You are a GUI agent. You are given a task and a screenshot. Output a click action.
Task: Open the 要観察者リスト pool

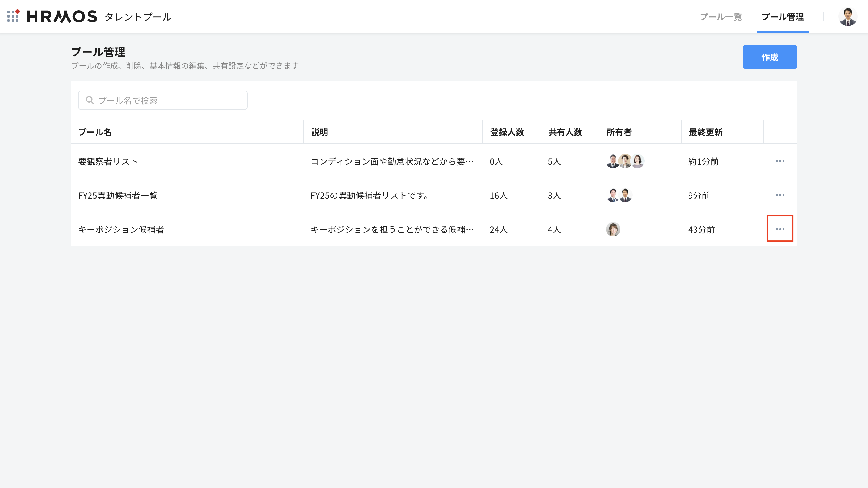(x=108, y=161)
